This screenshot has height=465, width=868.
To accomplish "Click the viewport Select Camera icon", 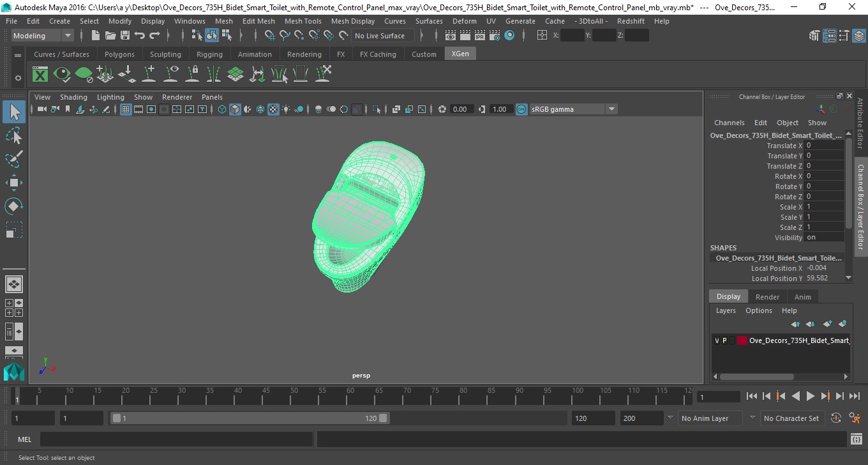I will click(x=41, y=109).
